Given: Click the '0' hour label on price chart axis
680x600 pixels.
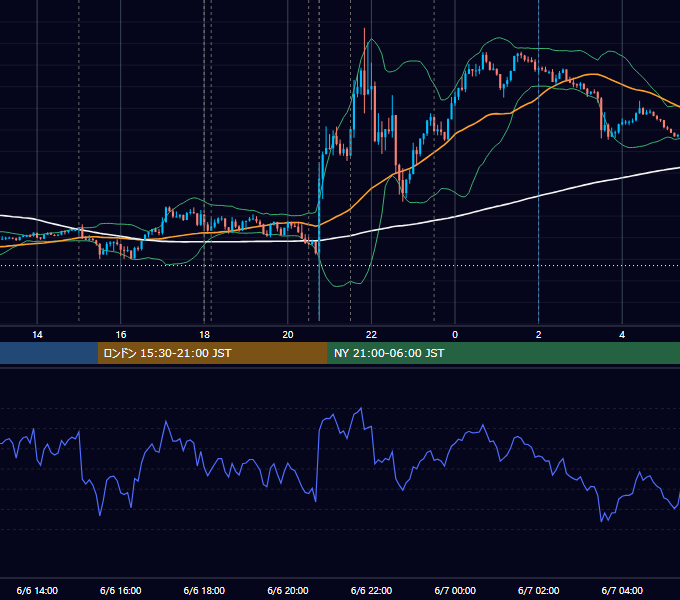Looking at the screenshot, I should (x=455, y=335).
